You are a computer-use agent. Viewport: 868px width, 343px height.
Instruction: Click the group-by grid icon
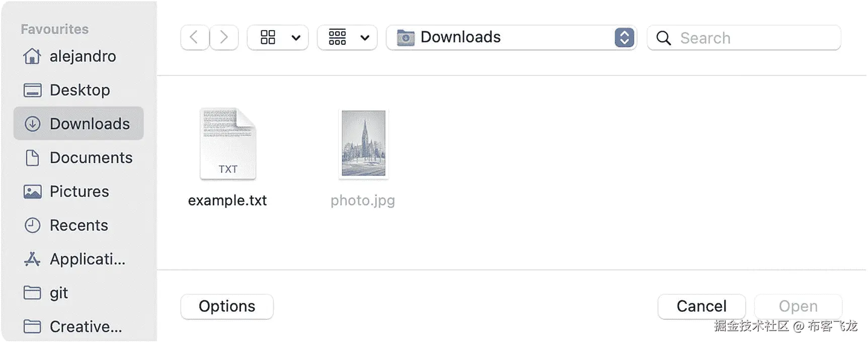[x=337, y=37]
